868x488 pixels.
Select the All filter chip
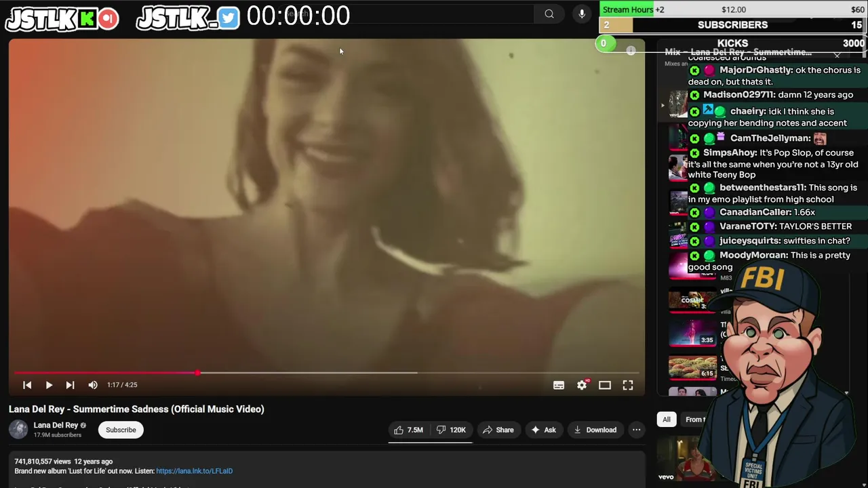pos(667,420)
